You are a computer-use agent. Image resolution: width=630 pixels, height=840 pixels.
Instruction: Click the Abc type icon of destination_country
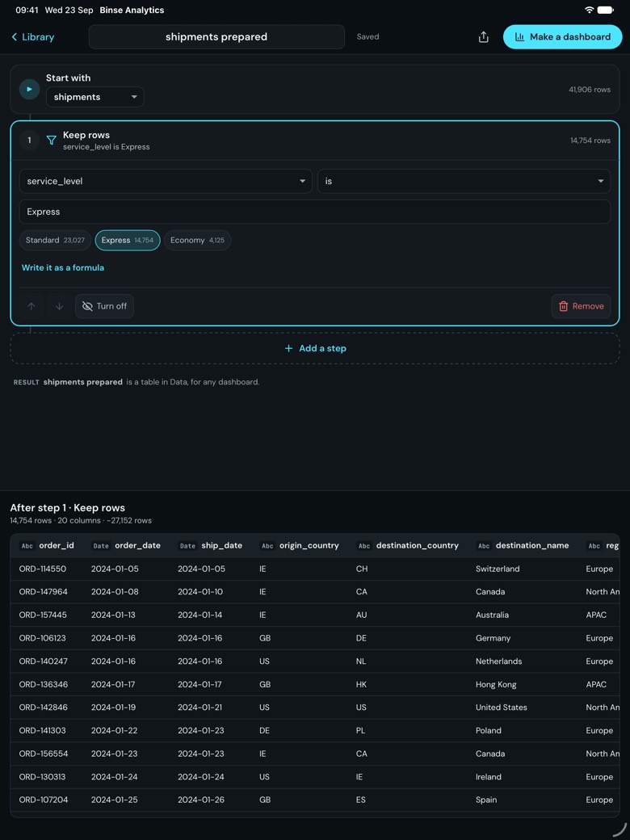tap(364, 546)
